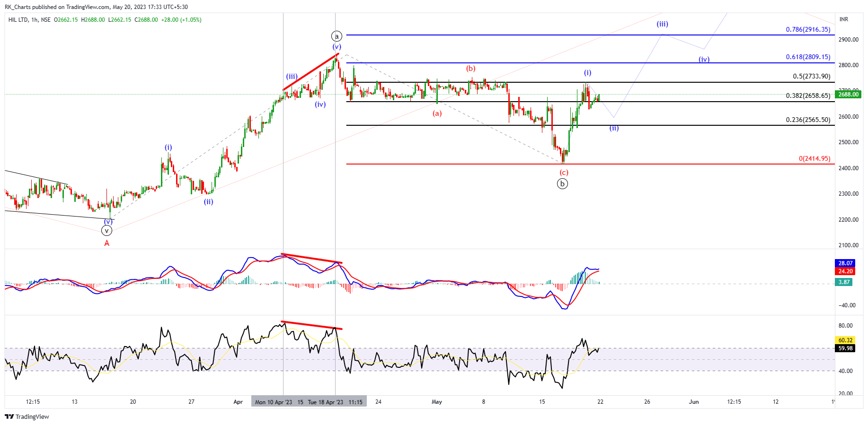Click the Apr month label on time axis
This screenshot has height=425, width=868.
point(238,402)
